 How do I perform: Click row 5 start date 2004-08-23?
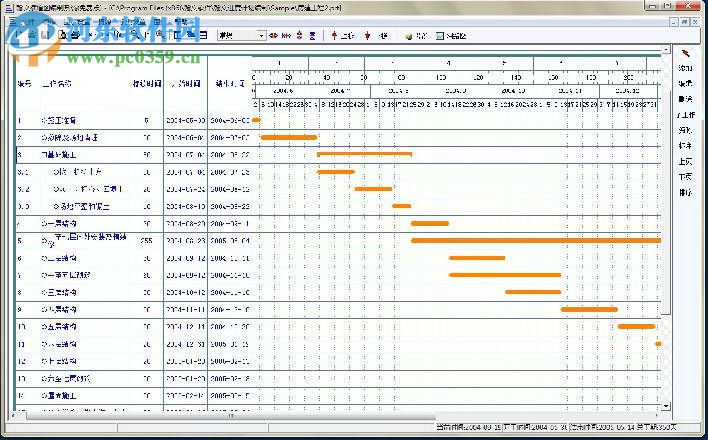pyautogui.click(x=186, y=241)
